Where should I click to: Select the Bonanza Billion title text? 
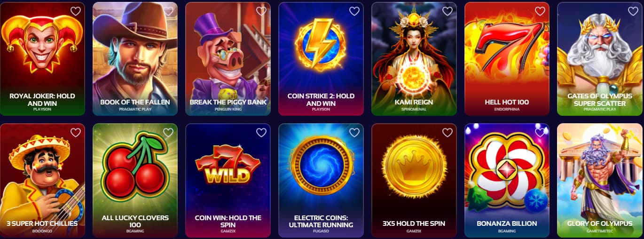[507, 223]
